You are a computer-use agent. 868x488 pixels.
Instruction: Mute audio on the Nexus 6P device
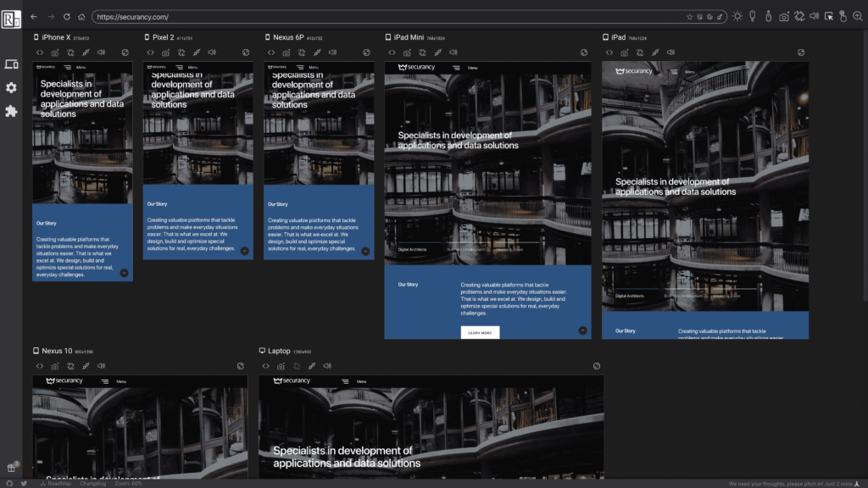click(x=332, y=52)
